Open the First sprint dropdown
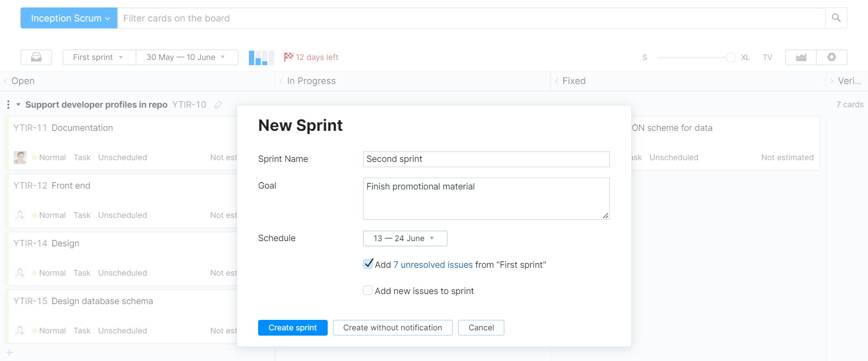 pyautogui.click(x=98, y=57)
